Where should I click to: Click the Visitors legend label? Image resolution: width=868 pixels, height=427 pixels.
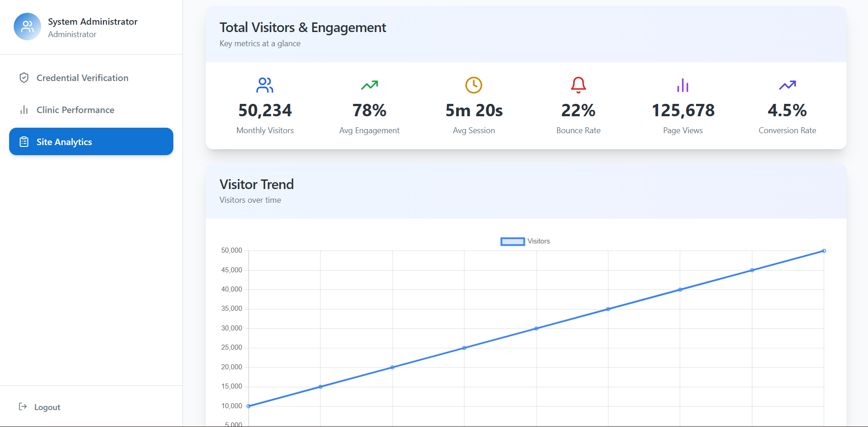coord(539,241)
